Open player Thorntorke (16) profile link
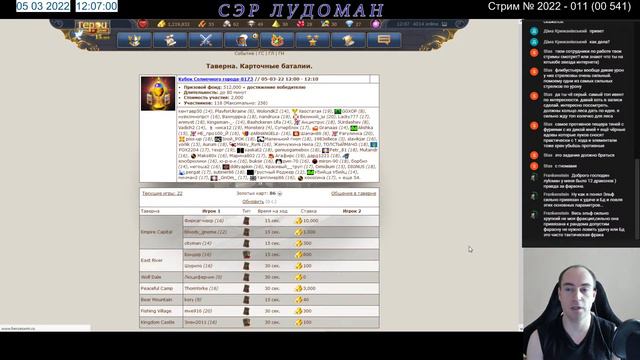Screen dimensions: 640x360 click(x=201, y=289)
